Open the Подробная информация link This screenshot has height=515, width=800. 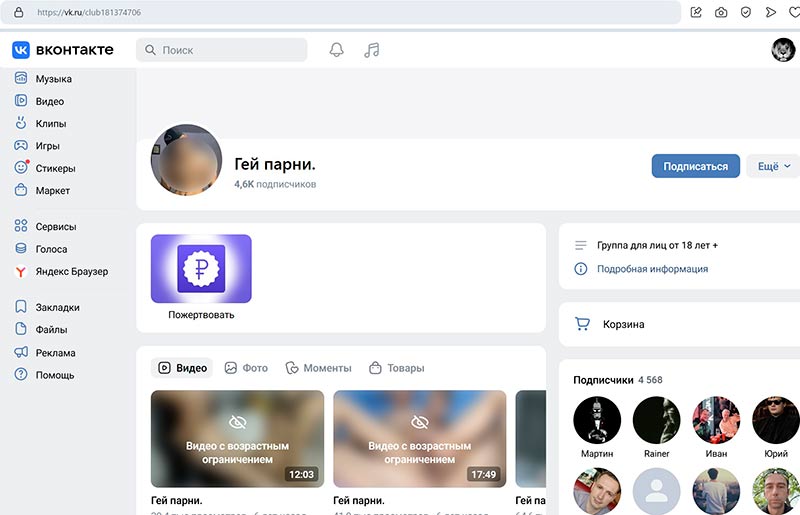tap(653, 268)
